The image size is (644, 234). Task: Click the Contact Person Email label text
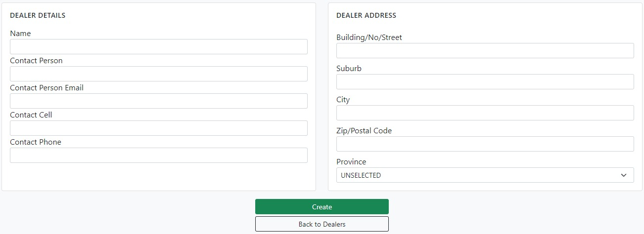click(46, 88)
